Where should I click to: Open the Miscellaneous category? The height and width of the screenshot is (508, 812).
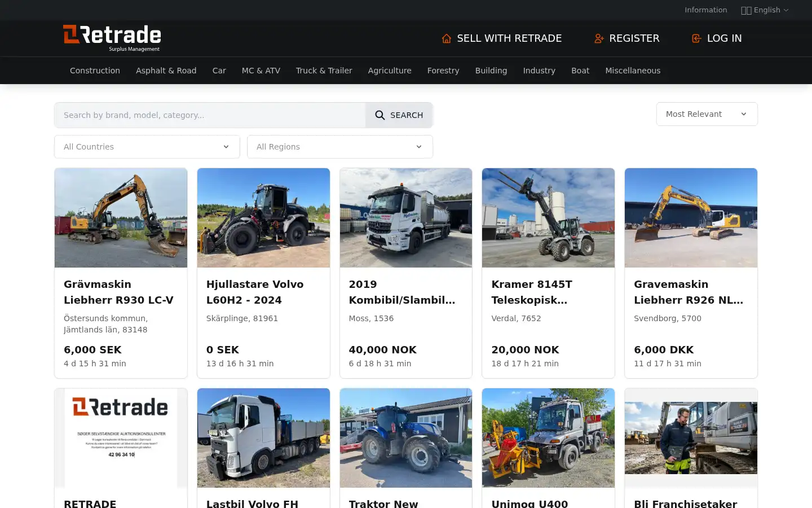(x=633, y=71)
